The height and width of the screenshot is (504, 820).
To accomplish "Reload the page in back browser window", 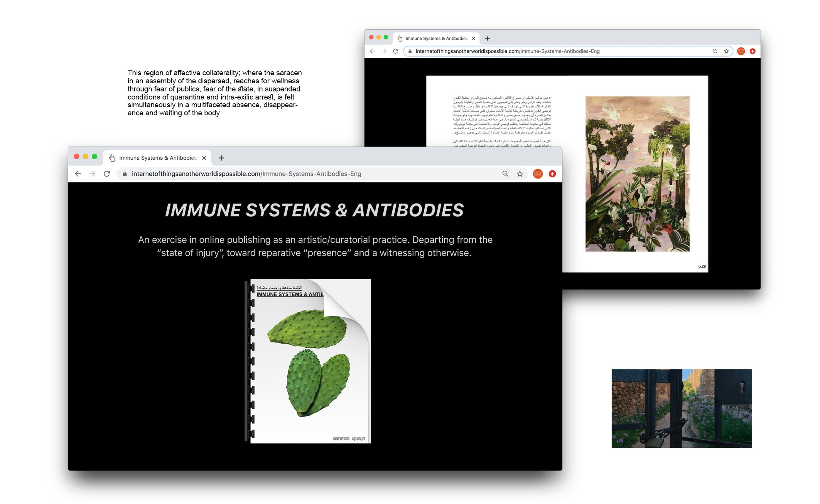I will tap(396, 51).
